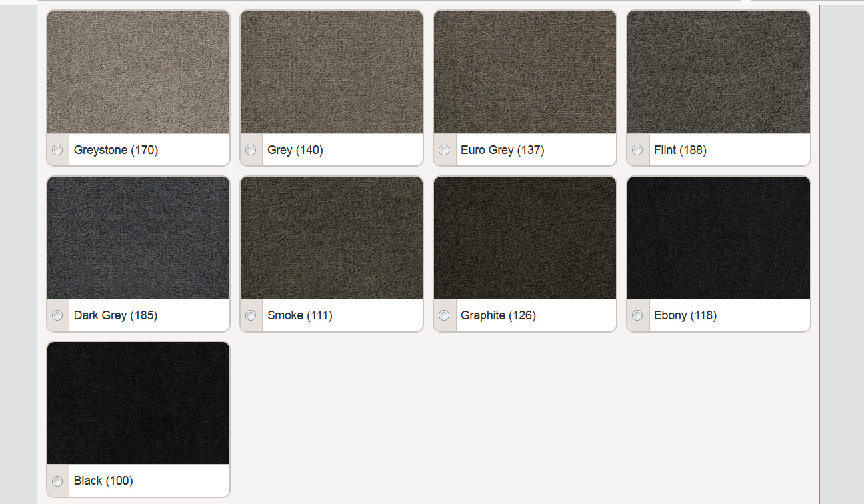The width and height of the screenshot is (864, 504).
Task: Select the Euro Grey (137) radio button
Action: pyautogui.click(x=444, y=150)
